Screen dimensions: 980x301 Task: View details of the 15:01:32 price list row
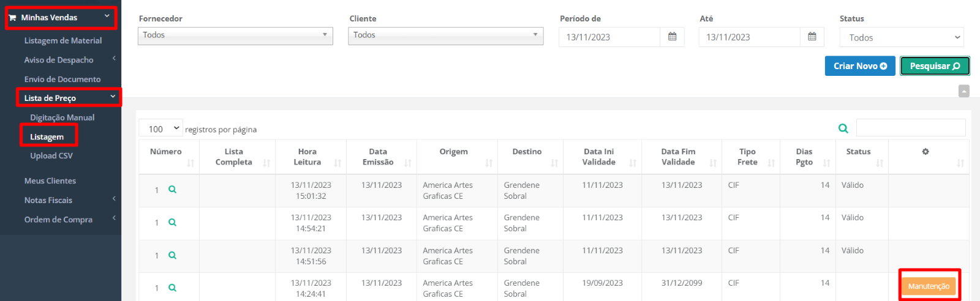pyautogui.click(x=172, y=190)
